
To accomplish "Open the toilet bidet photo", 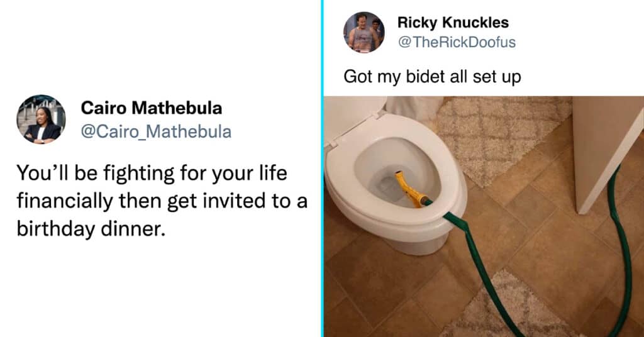I will [484, 217].
